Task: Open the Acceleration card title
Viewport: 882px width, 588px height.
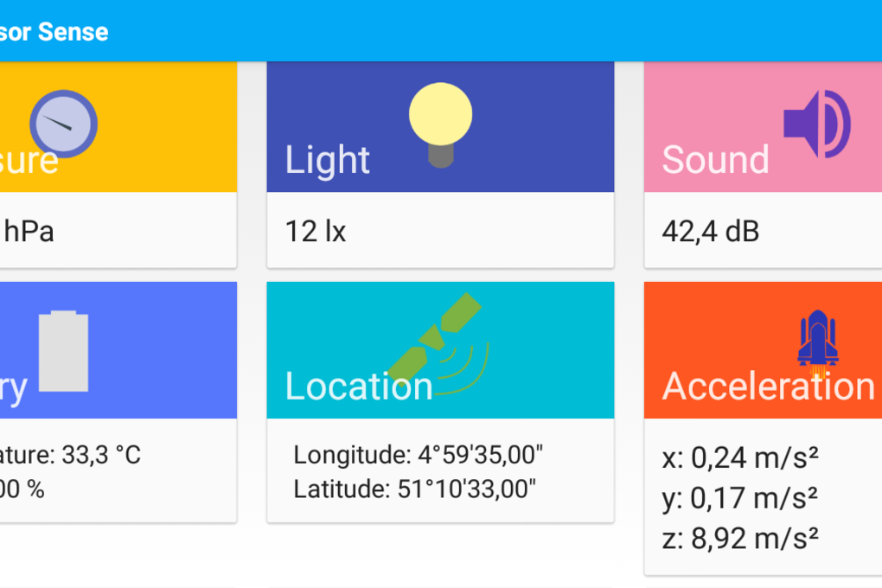Action: point(769,387)
